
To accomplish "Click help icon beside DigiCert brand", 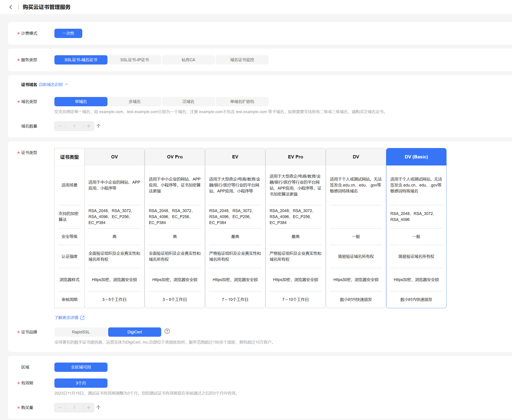I will point(167,331).
